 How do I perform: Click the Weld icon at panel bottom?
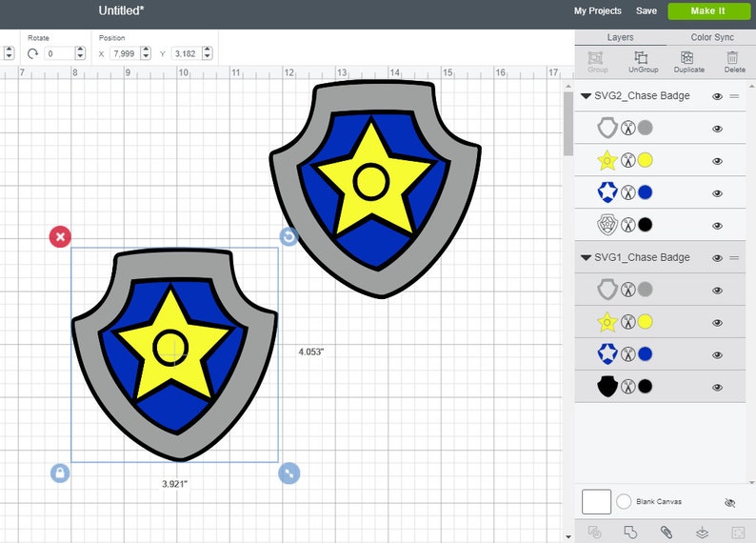[x=630, y=533]
